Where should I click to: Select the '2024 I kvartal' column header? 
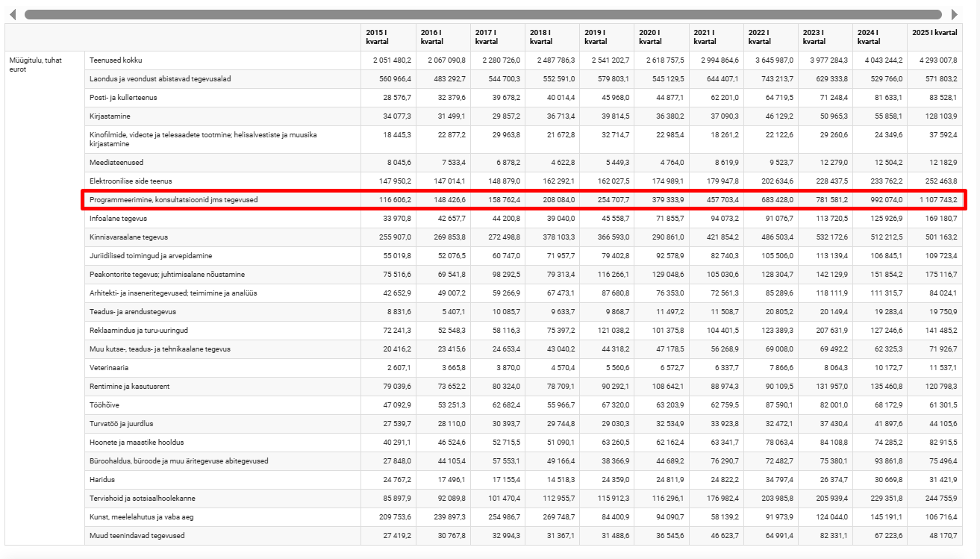(880, 37)
